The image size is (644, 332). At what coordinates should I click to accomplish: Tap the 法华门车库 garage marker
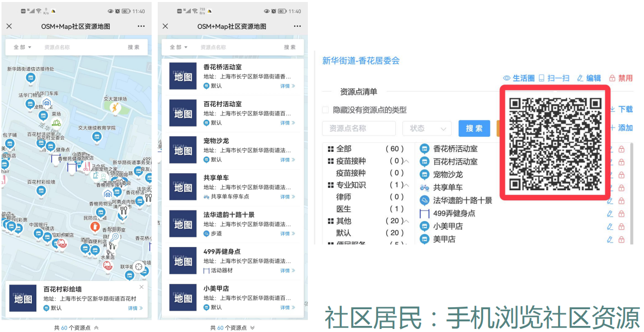[x=47, y=103]
